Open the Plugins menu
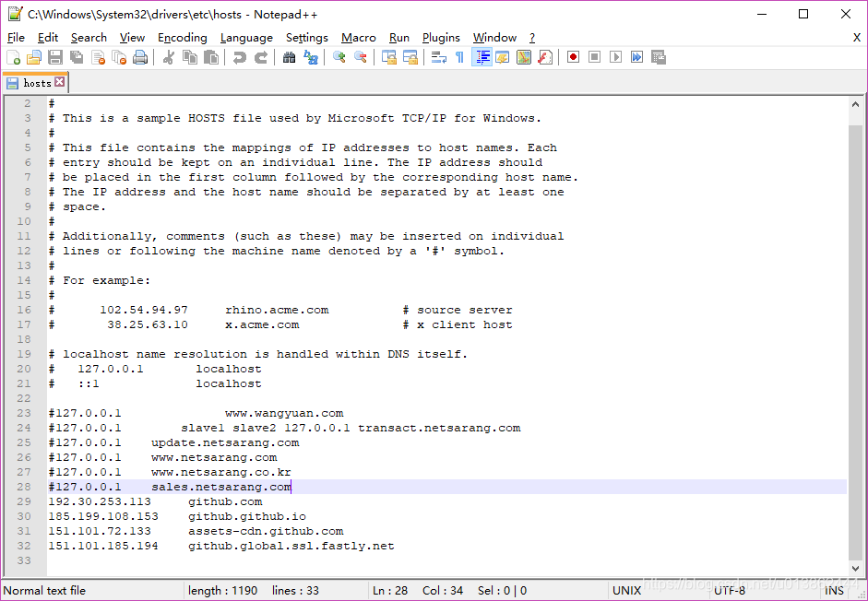The image size is (868, 601). point(441,38)
